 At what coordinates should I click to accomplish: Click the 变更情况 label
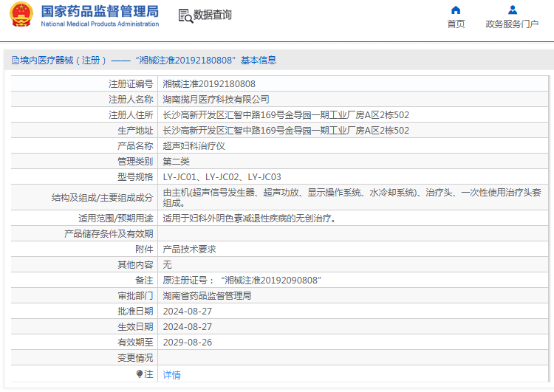point(135,358)
